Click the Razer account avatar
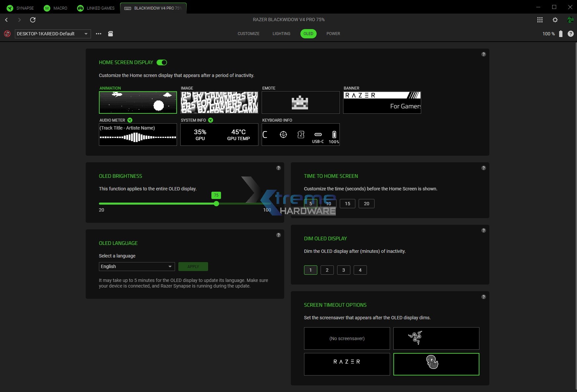Viewport: 577px width, 392px height. (x=570, y=20)
